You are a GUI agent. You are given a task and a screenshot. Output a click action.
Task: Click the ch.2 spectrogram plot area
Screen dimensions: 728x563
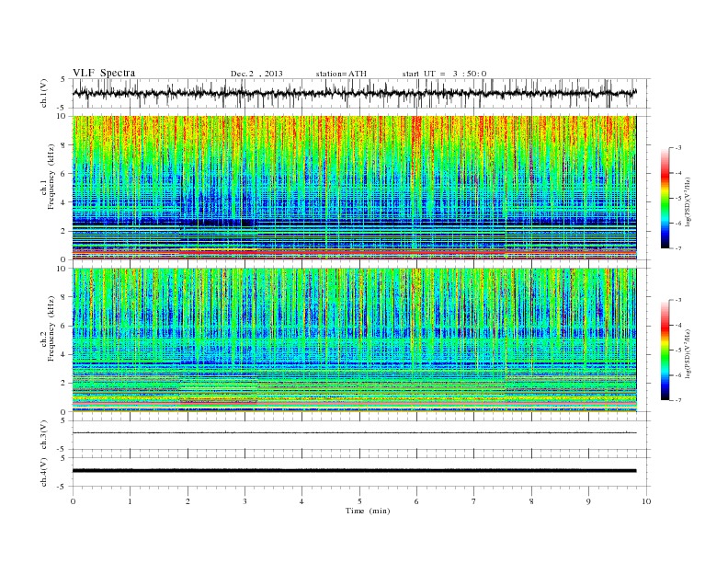pyautogui.click(x=354, y=340)
